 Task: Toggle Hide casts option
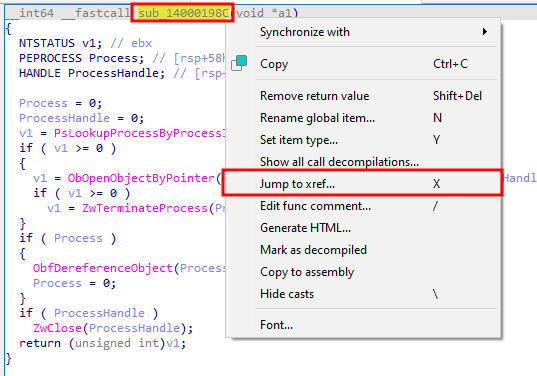click(363, 294)
